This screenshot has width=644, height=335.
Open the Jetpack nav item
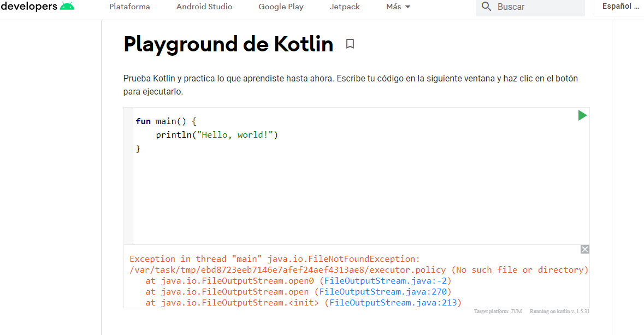(x=345, y=7)
